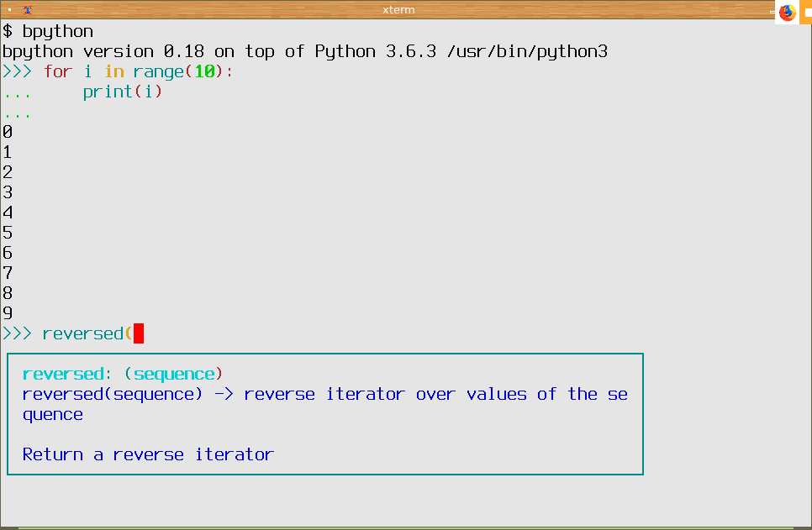This screenshot has height=530, width=812.
Task: Click the bpython version banner line
Action: [x=305, y=52]
